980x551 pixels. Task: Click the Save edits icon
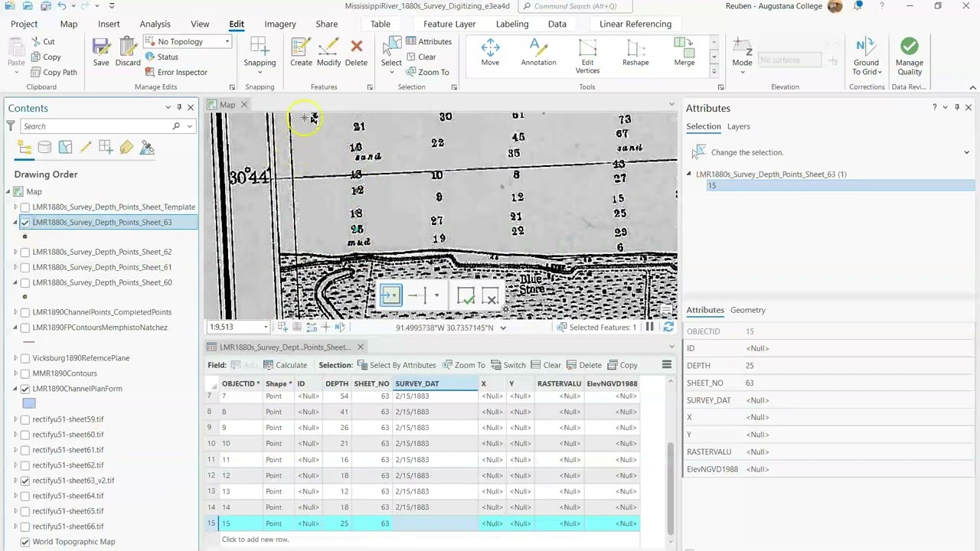101,47
